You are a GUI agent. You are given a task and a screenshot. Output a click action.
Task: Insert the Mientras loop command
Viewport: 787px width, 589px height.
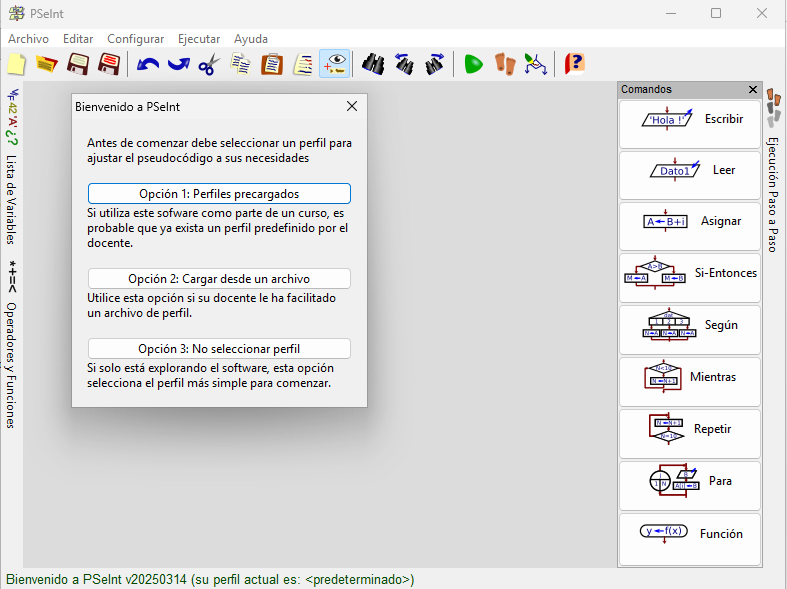[690, 382]
